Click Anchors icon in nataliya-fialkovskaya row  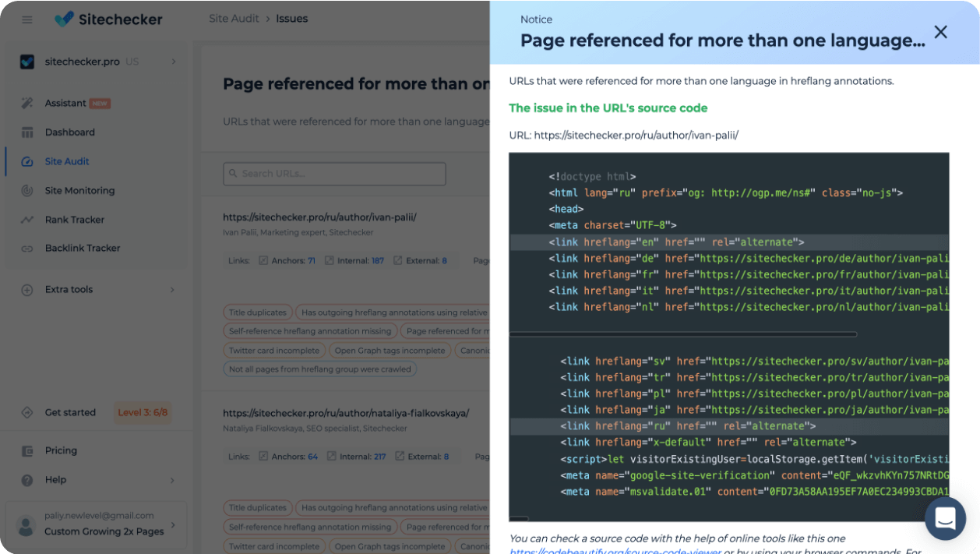(263, 457)
